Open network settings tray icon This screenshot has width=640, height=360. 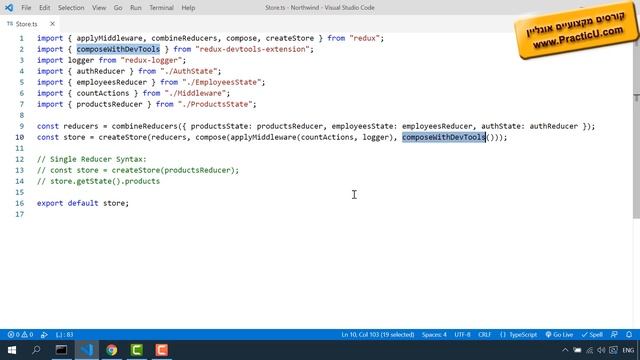[x=589, y=350]
